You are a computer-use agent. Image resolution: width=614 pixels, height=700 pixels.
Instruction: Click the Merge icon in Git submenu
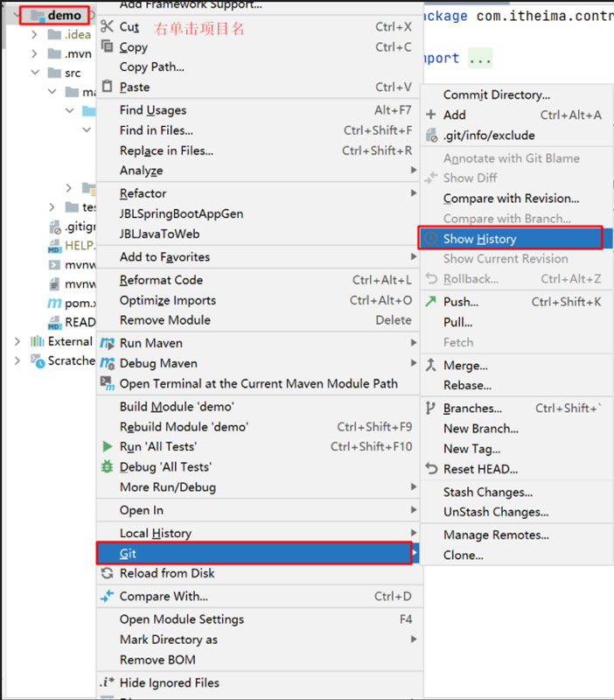coord(430,365)
